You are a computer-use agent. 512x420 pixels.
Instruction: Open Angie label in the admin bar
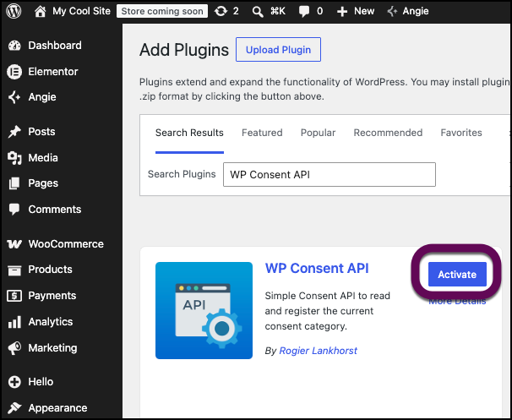416,12
